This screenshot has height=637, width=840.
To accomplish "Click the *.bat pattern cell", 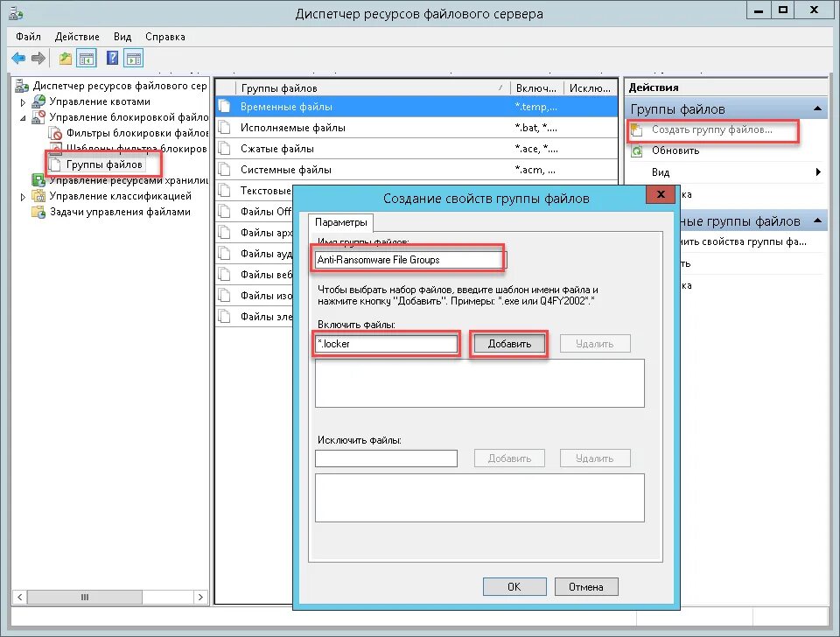I will (535, 128).
